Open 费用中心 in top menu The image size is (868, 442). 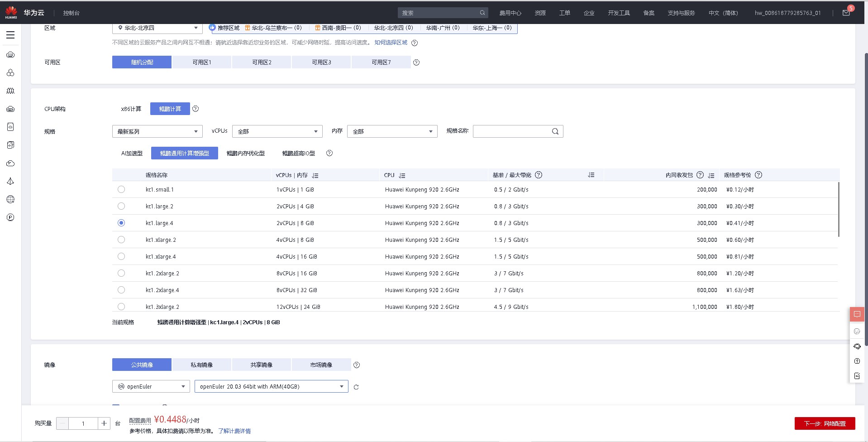click(x=510, y=13)
